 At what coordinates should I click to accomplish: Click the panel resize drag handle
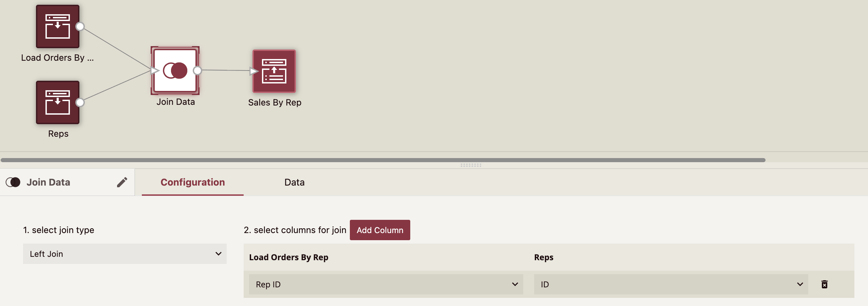click(471, 165)
